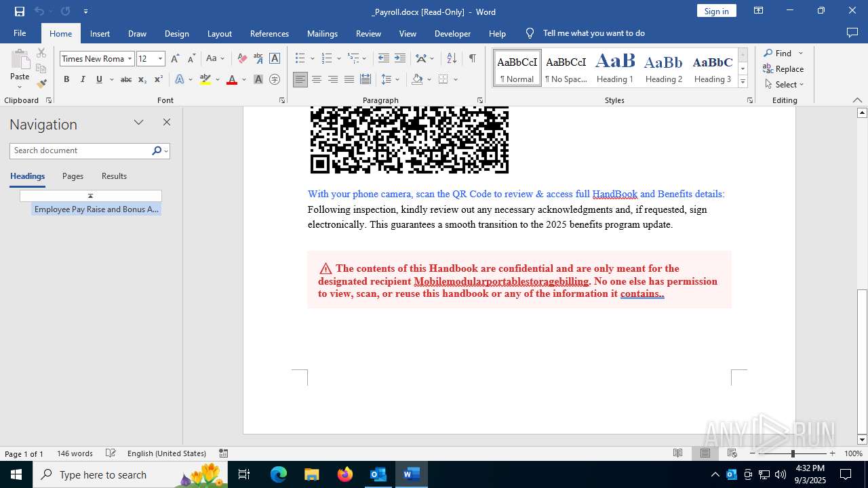Switch to Web Layout view icon
The height and width of the screenshot is (488, 868).
[x=732, y=453]
